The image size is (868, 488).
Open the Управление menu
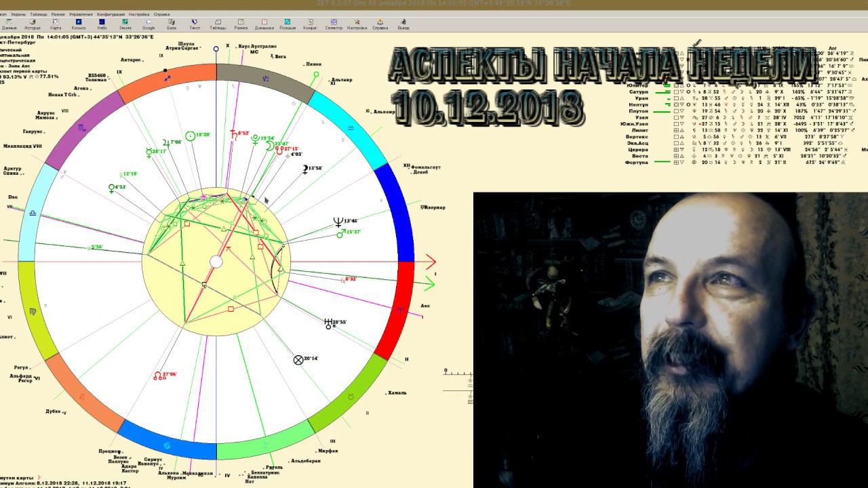coord(81,14)
